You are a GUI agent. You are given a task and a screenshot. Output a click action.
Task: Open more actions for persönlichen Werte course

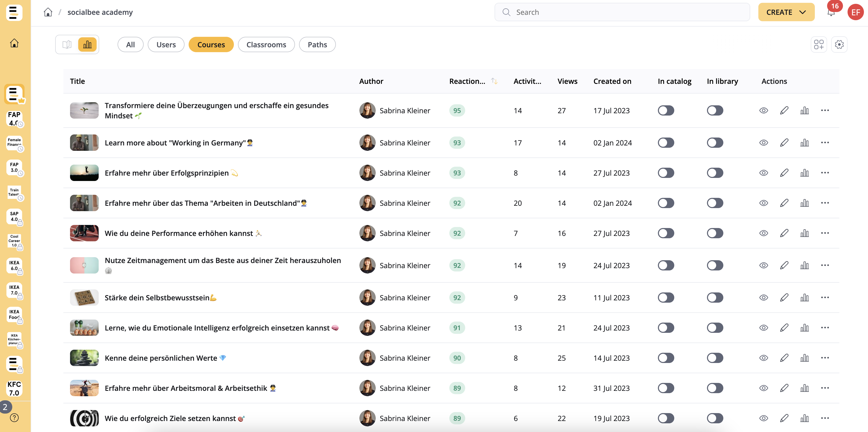click(825, 358)
